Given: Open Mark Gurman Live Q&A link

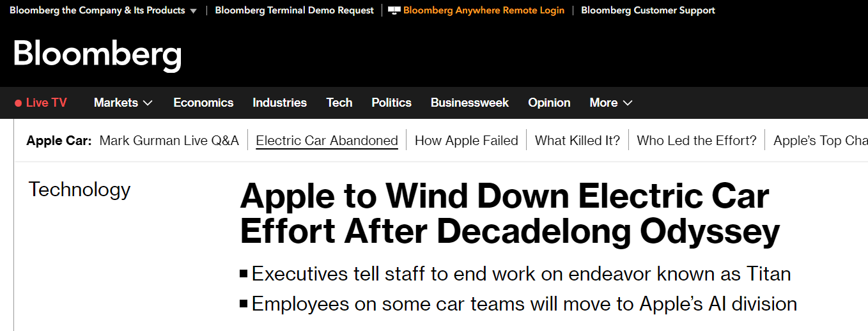Looking at the screenshot, I should coord(169,141).
